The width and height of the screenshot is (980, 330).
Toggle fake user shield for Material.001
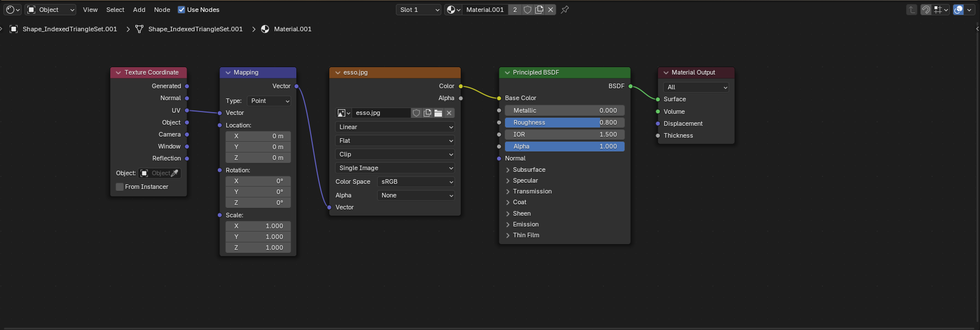point(527,10)
